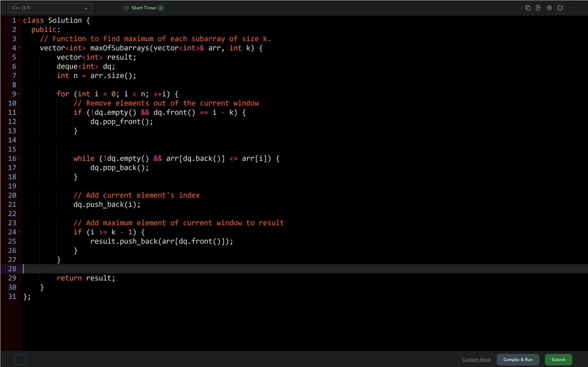Click comment 'Function to find maximum of each subarray'
Screen dimensions: 588x367
click(x=155, y=39)
